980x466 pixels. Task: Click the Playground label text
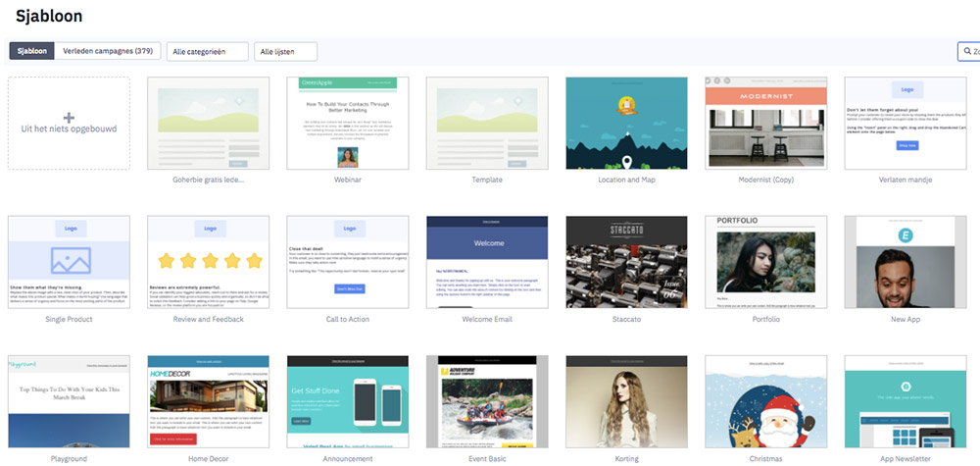[x=69, y=458]
